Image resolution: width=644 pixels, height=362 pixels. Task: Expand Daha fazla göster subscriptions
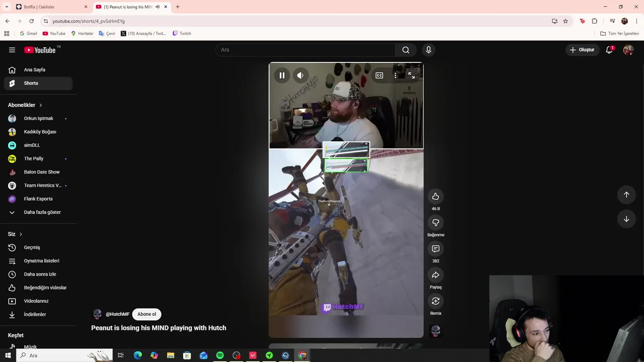pos(38,212)
